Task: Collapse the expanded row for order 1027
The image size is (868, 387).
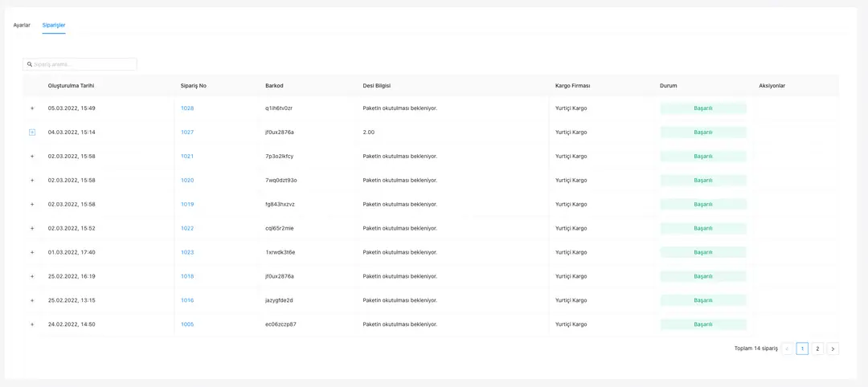Action: click(32, 132)
